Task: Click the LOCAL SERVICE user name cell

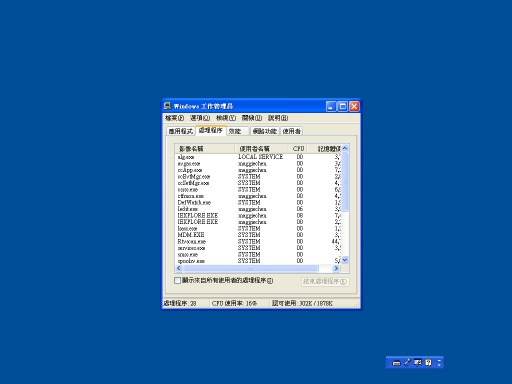Action: tap(261, 157)
